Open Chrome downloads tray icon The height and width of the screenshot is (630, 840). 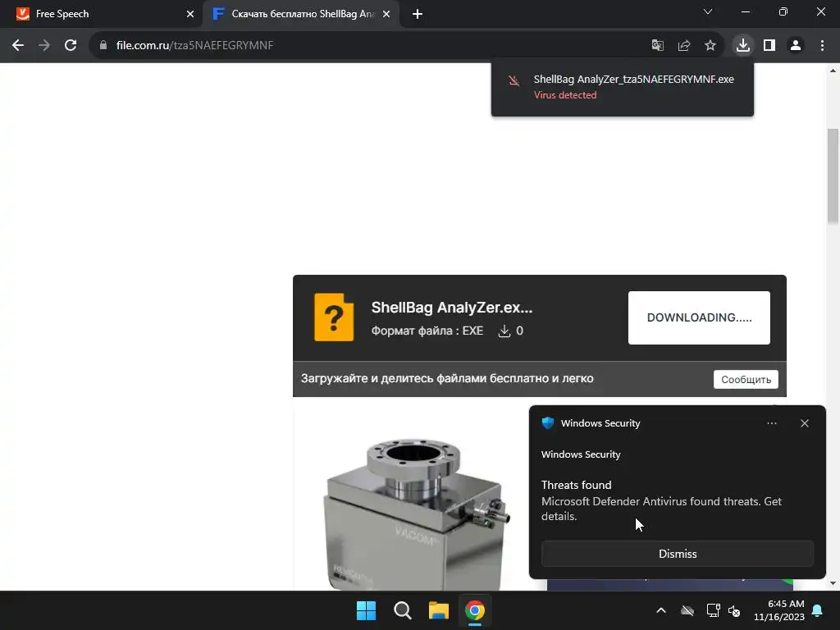point(743,46)
